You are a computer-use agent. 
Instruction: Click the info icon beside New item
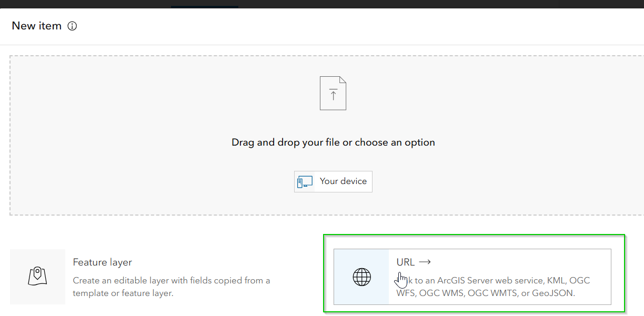(73, 26)
